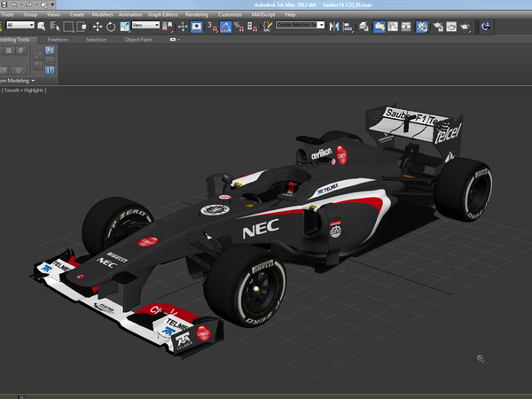Click the Edit Named Selection Sets icon
This screenshot has height=399, width=532.
[x=268, y=27]
